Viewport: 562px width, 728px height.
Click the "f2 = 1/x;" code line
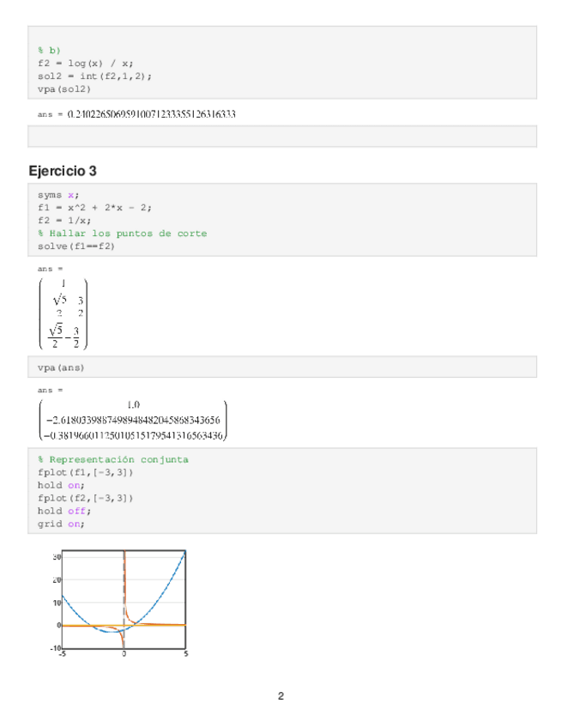pyautogui.click(x=65, y=221)
